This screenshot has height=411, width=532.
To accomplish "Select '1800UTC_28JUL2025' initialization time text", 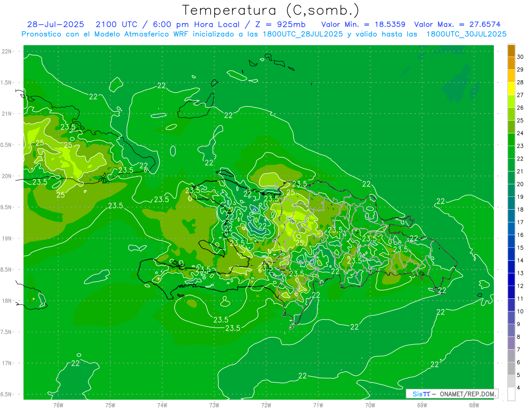I will 302,34.
